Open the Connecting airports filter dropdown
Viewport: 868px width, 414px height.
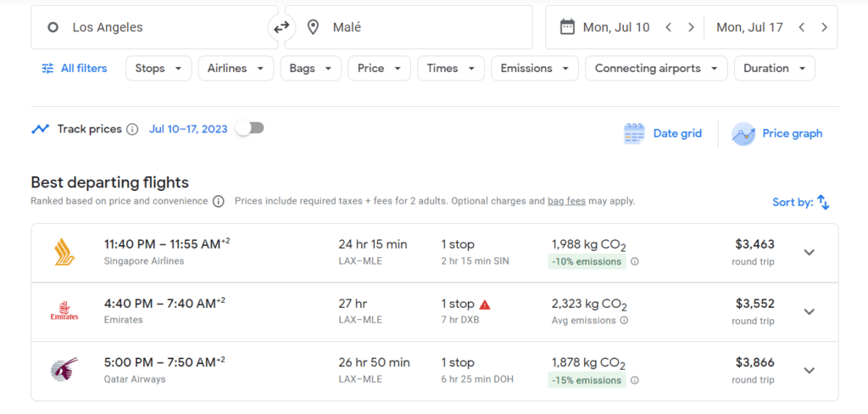click(x=656, y=68)
